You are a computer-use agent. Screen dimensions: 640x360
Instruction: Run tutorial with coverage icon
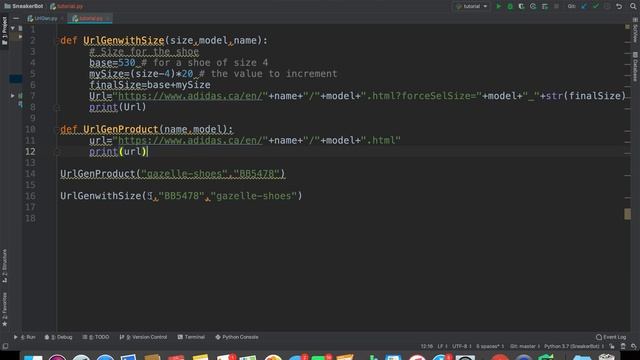click(x=521, y=7)
